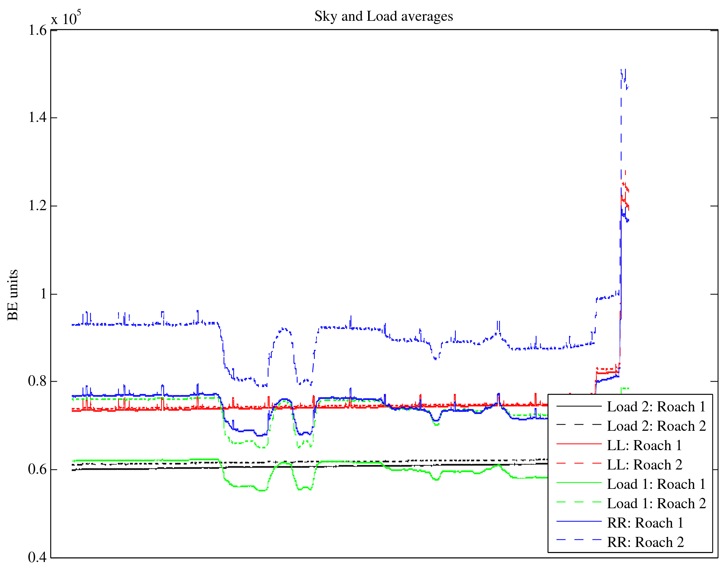Click 'LL: Roach 1' legend label
This screenshot has width=728, height=571.
point(644,445)
